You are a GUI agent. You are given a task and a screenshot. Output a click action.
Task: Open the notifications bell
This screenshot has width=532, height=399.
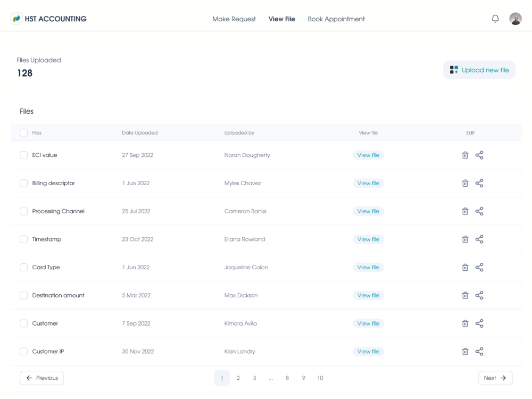(495, 19)
